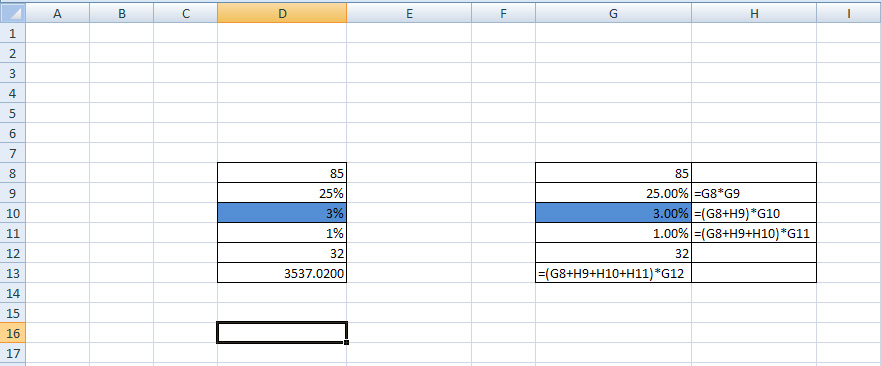This screenshot has height=366, width=881.
Task: Select column E header
Action: pyautogui.click(x=409, y=14)
